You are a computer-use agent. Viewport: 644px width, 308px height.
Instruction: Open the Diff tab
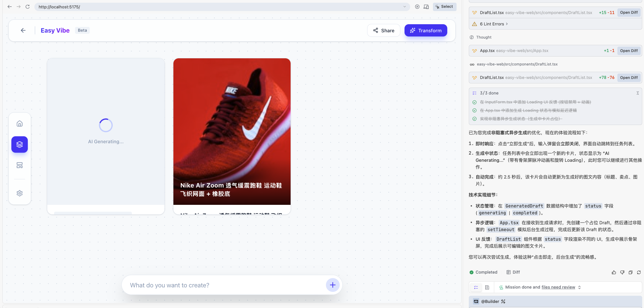[x=513, y=272]
